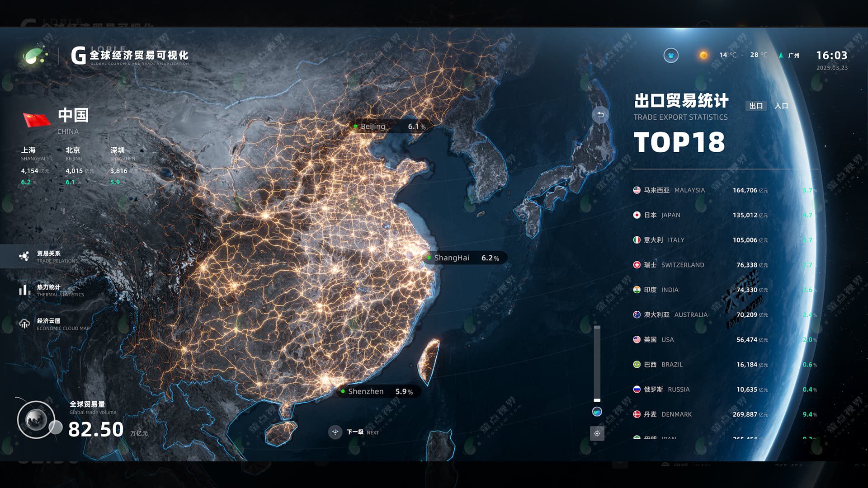This screenshot has height=488, width=868.
Task: Click the 北京 BEIJING statistic
Action: tap(80, 166)
